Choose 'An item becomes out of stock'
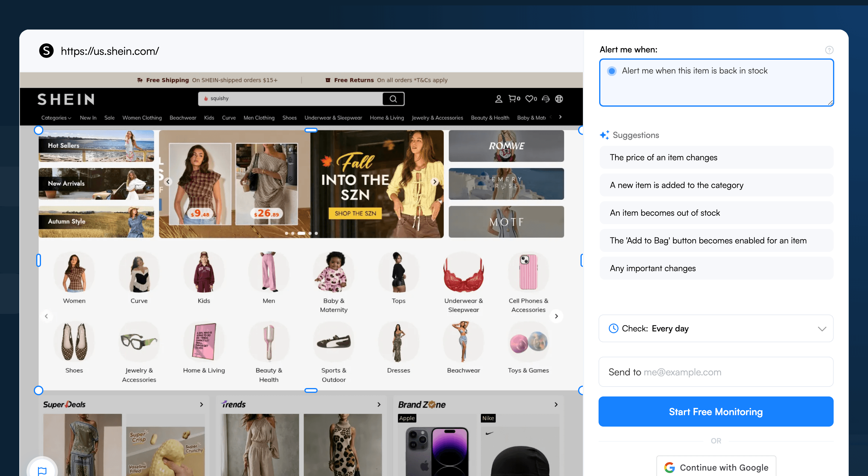 pos(716,213)
